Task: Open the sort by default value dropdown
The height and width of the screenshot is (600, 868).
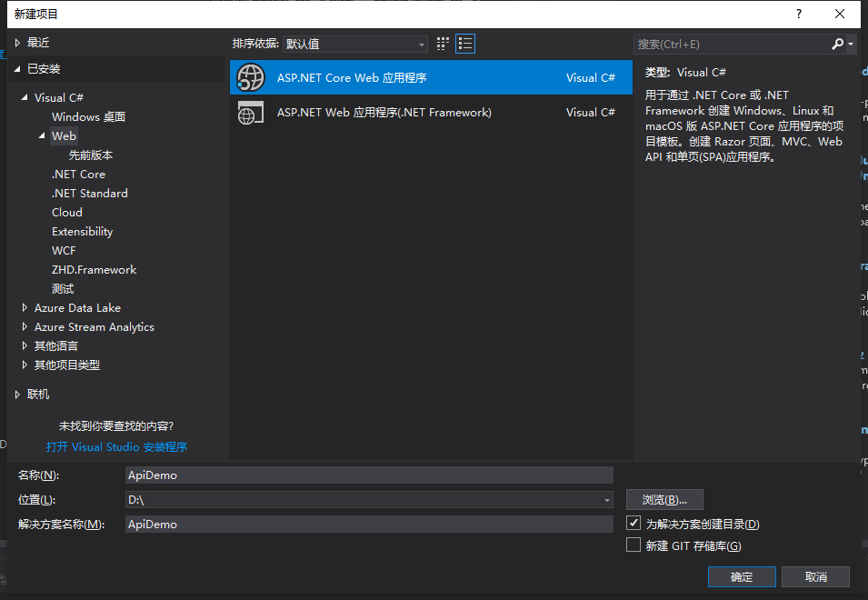Action: (x=354, y=44)
